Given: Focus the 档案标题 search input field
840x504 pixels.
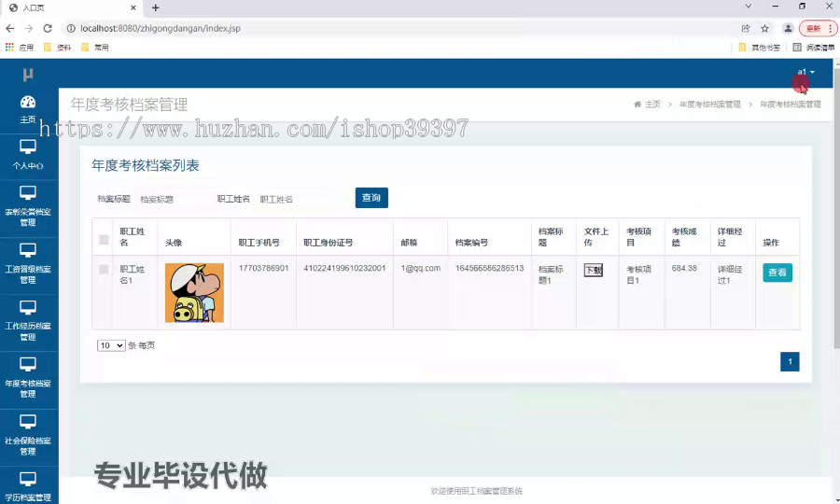Looking at the screenshot, I should click(x=174, y=199).
